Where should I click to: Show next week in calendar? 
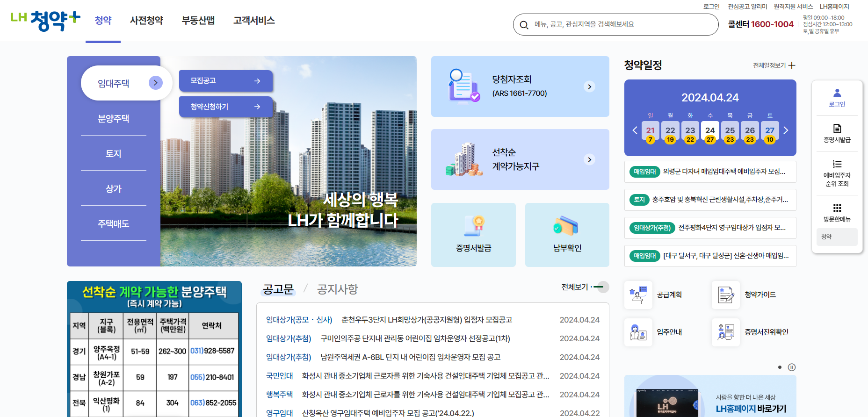786,130
